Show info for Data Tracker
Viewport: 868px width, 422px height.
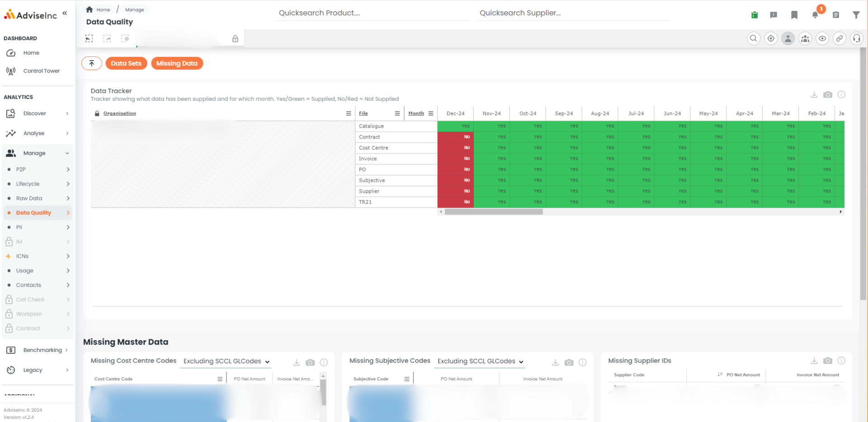(841, 95)
